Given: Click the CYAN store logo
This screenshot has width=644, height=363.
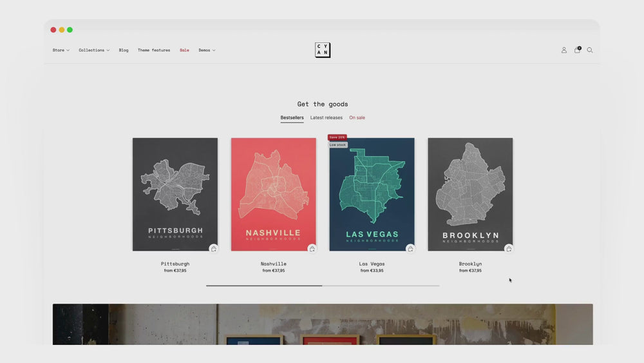Looking at the screenshot, I should pyautogui.click(x=323, y=50).
